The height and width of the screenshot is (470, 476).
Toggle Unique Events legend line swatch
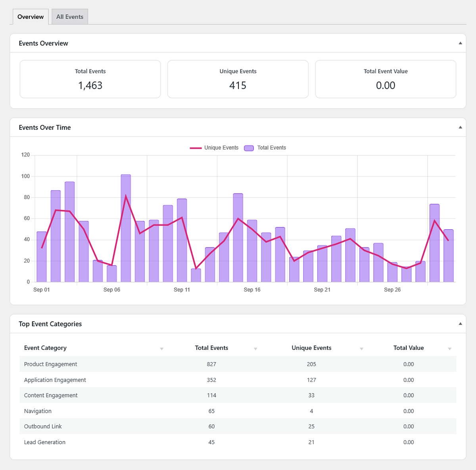[196, 148]
